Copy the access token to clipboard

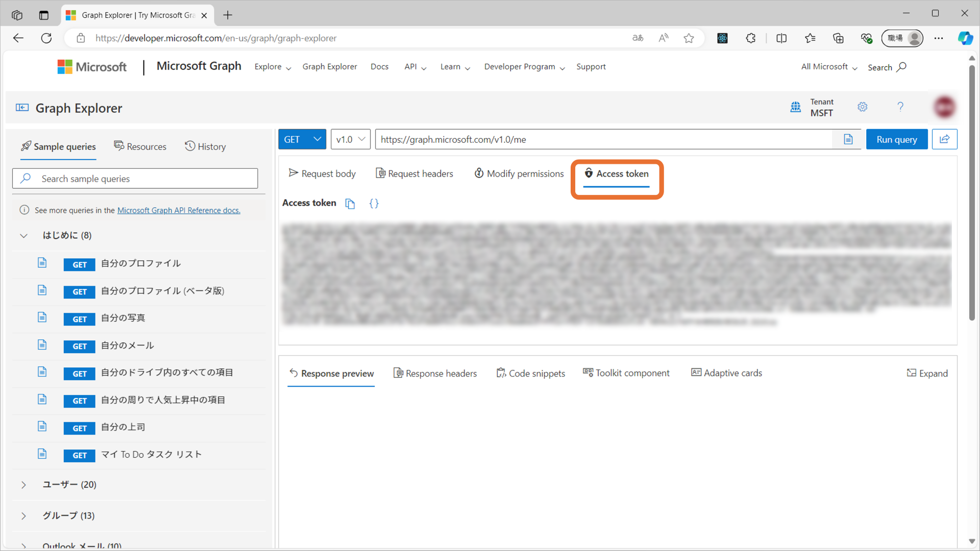[350, 204]
